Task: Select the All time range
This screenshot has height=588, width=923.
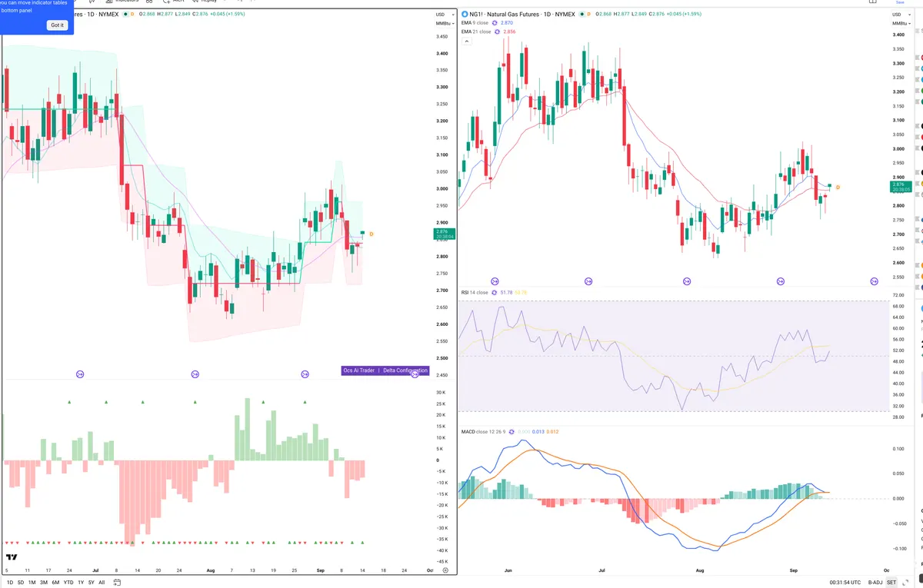Action: (x=102, y=583)
